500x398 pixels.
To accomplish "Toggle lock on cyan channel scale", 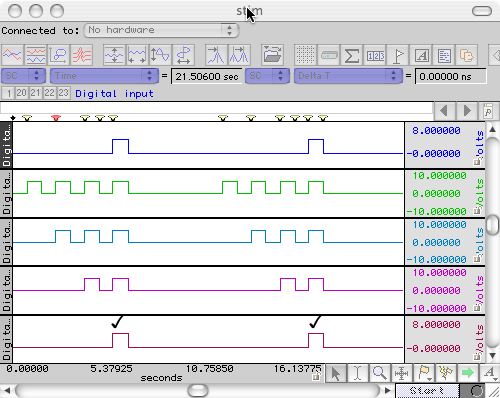I will click(x=477, y=259).
